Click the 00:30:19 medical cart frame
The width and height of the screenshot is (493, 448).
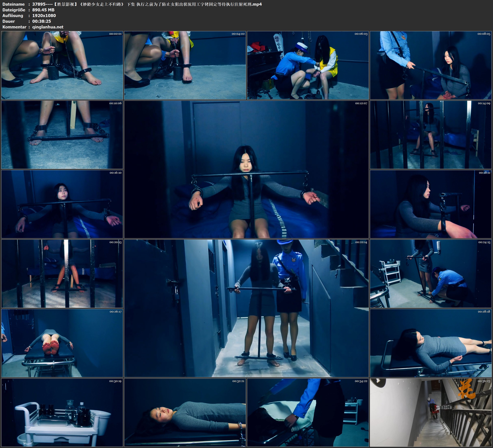[x=62, y=412]
